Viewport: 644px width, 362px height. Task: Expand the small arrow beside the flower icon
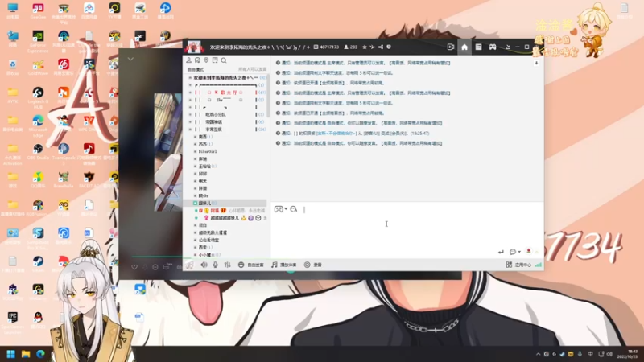pyautogui.click(x=536, y=252)
